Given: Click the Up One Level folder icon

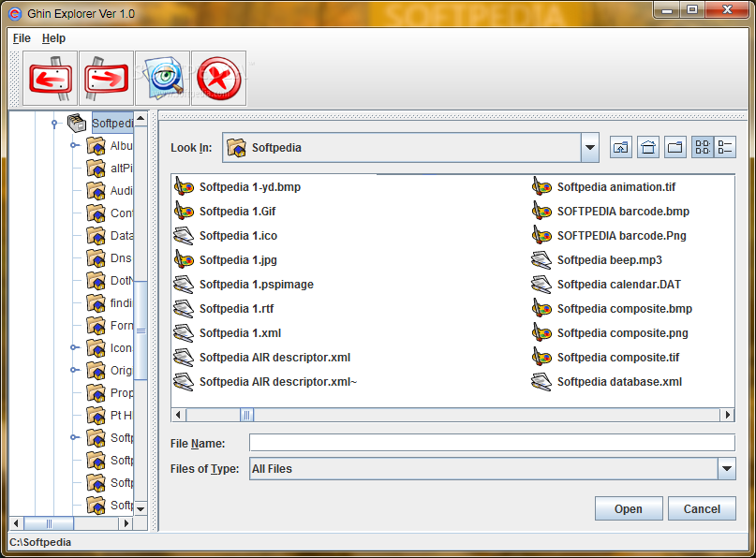Looking at the screenshot, I should tap(621, 147).
